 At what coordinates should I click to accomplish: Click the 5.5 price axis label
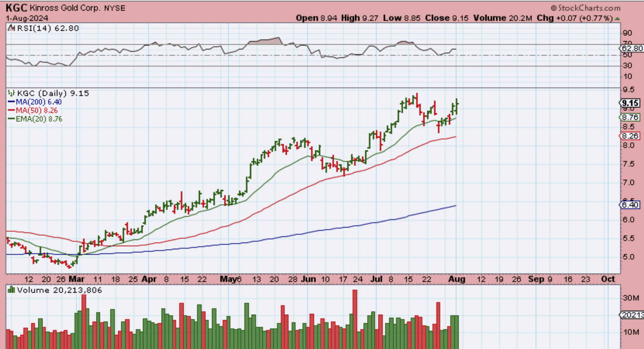tap(628, 238)
